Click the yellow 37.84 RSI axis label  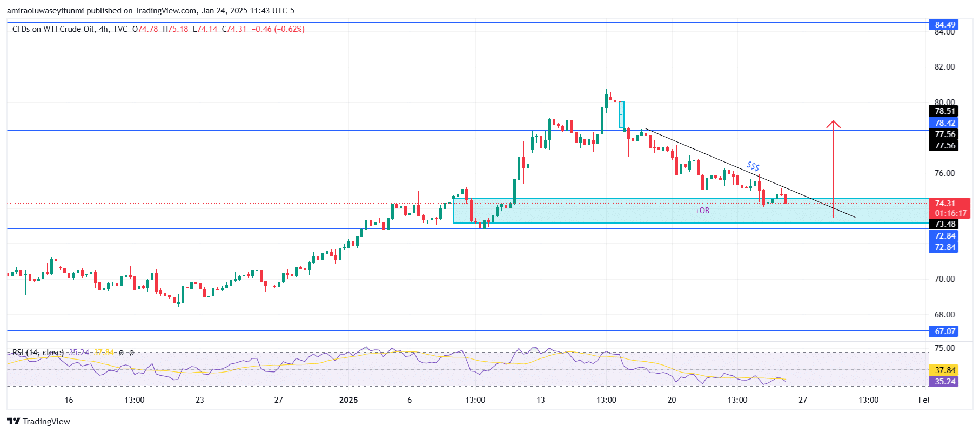tap(944, 370)
